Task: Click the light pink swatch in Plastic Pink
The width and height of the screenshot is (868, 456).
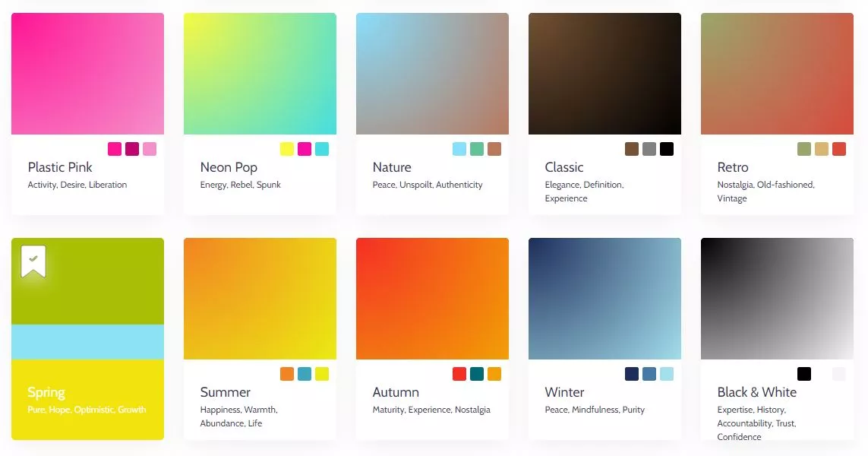Action: click(150, 149)
